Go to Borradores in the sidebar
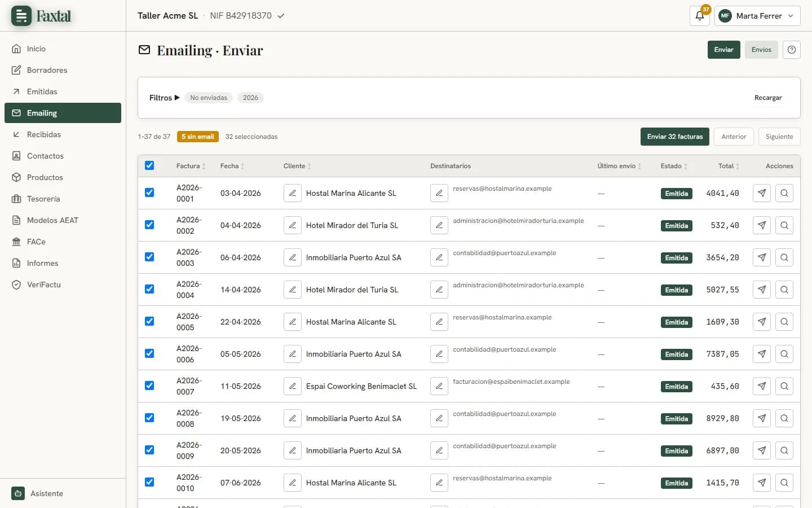The image size is (812, 508). click(63, 70)
